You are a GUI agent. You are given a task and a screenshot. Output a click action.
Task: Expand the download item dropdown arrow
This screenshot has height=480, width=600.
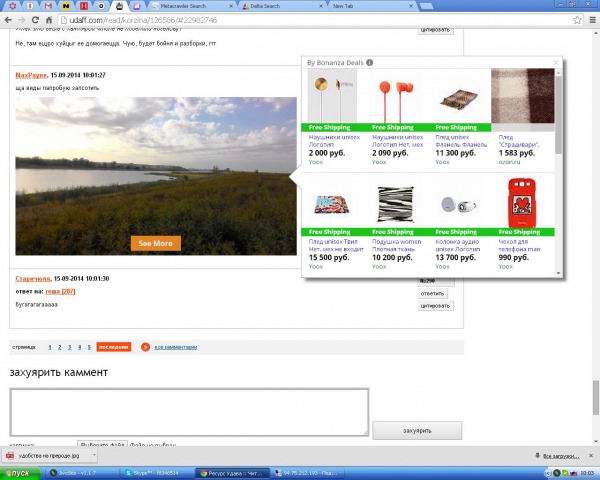94,456
